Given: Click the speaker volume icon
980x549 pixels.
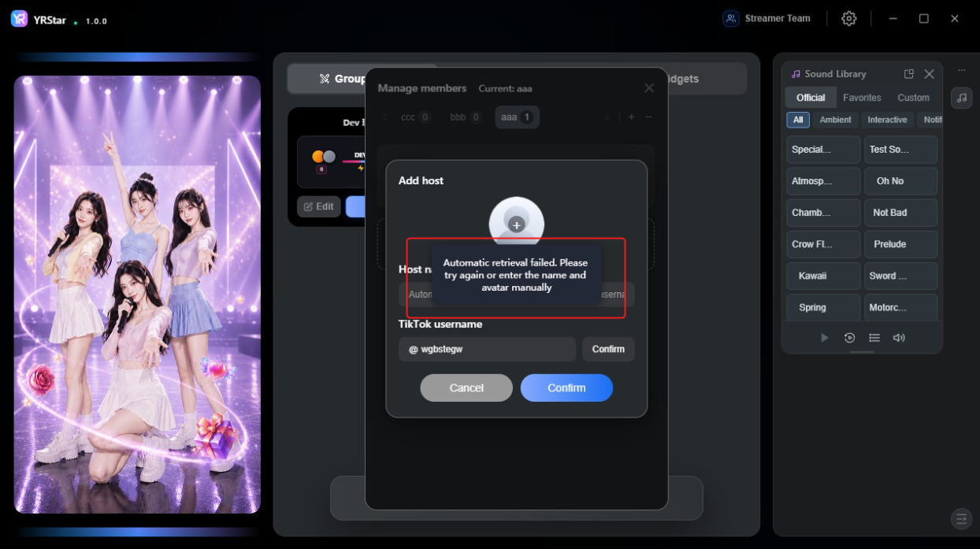Looking at the screenshot, I should [x=899, y=337].
